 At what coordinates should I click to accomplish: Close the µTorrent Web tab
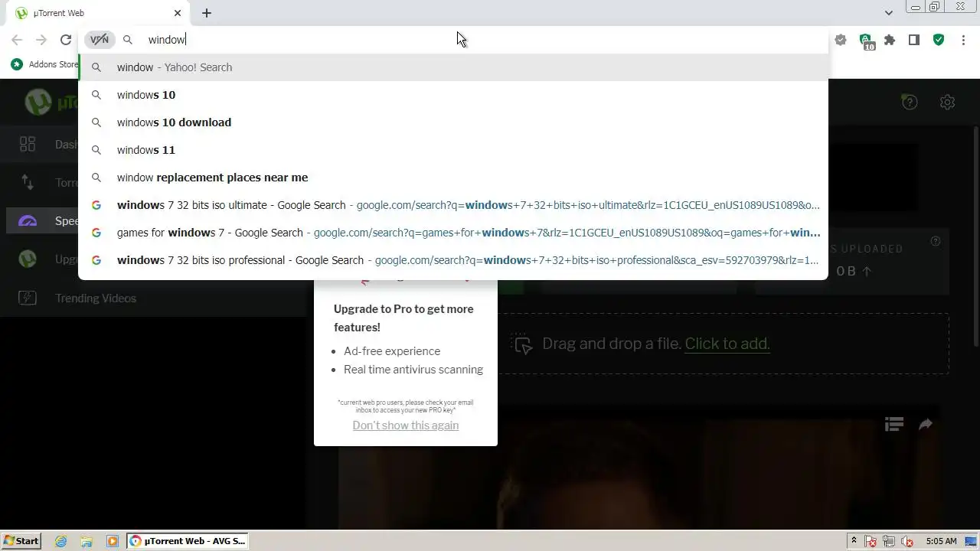[178, 13]
